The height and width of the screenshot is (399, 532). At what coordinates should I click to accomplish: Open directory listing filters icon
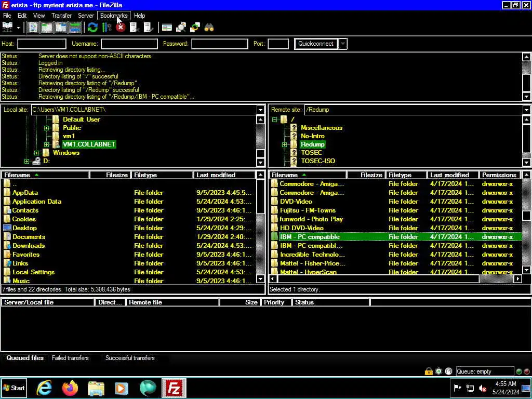click(167, 28)
